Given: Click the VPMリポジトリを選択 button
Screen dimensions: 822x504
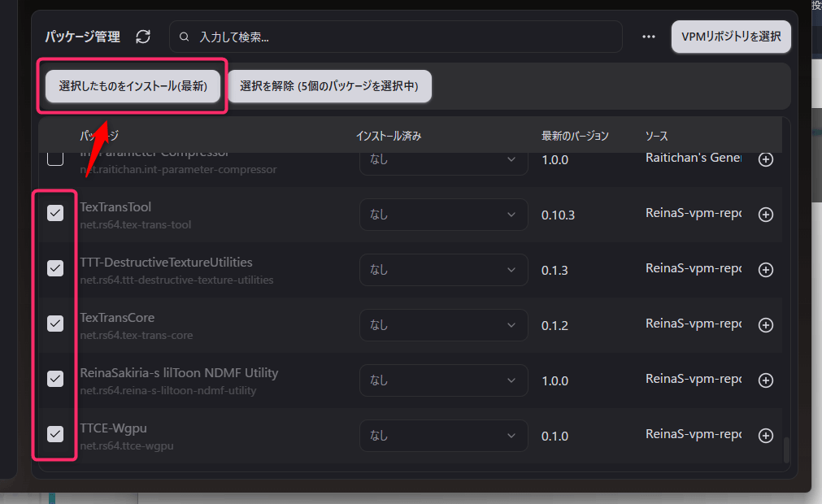Looking at the screenshot, I should point(731,37).
